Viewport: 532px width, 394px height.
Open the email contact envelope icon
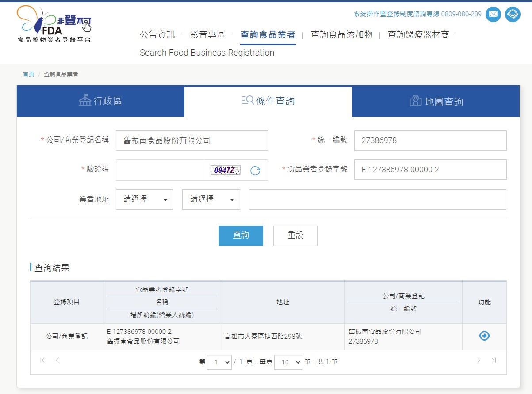click(x=493, y=14)
